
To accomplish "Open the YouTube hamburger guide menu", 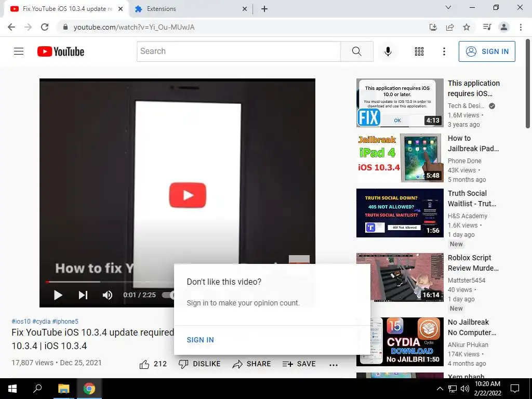I will coord(19,51).
